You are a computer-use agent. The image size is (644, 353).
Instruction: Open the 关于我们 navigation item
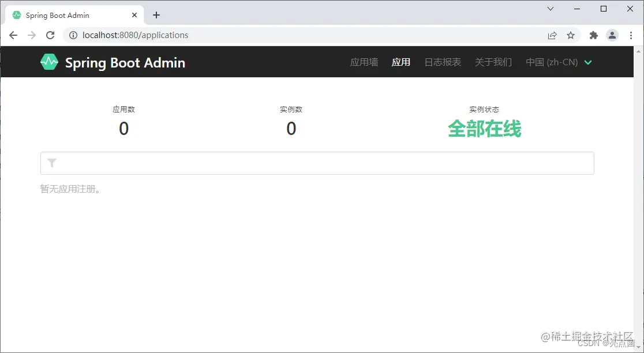click(x=493, y=62)
